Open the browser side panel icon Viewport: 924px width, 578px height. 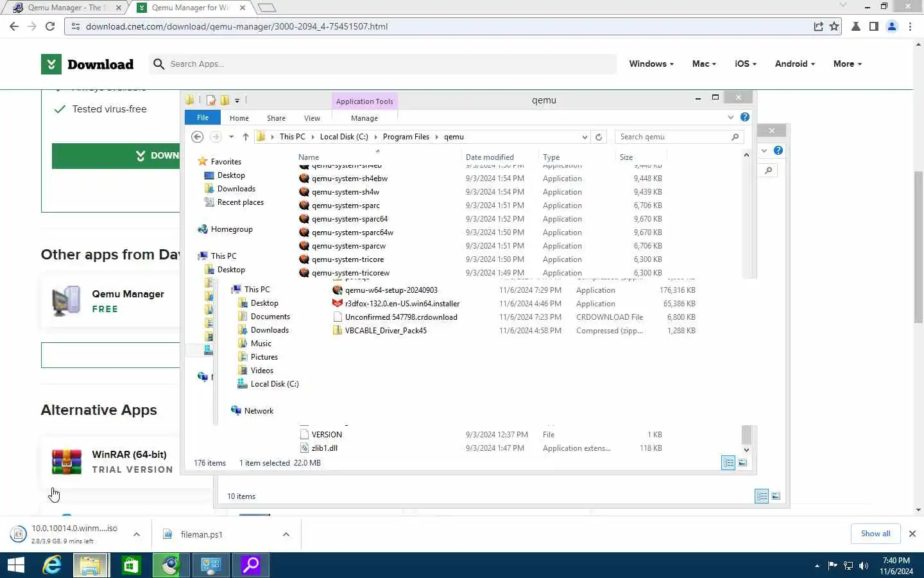pyautogui.click(x=873, y=26)
